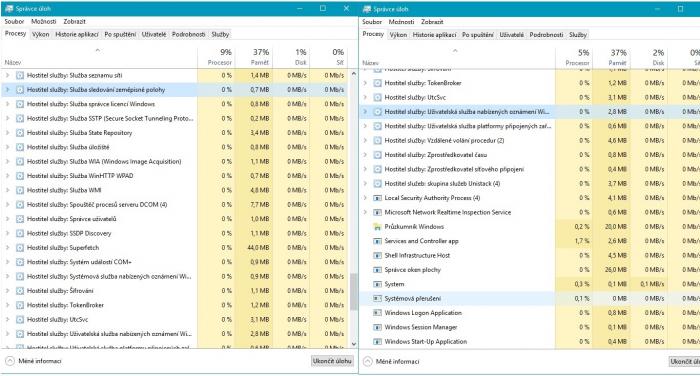Collapse details with left Méně informací arrow

click(10, 361)
